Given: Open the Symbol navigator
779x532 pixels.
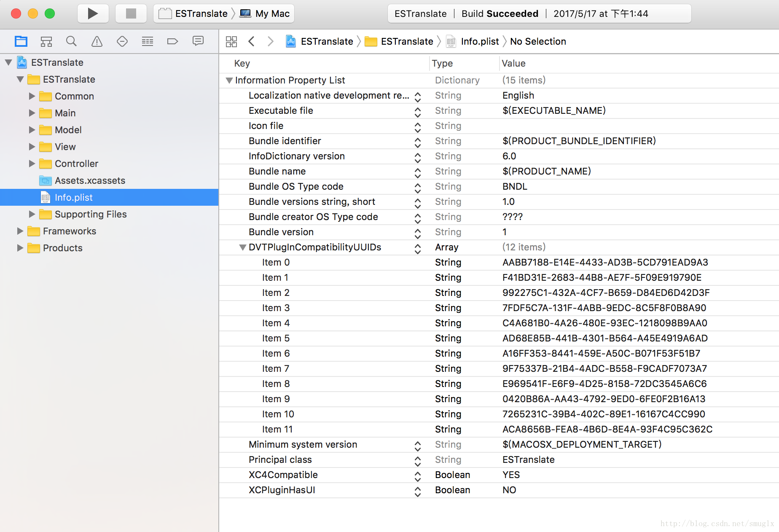Looking at the screenshot, I should pos(46,41).
